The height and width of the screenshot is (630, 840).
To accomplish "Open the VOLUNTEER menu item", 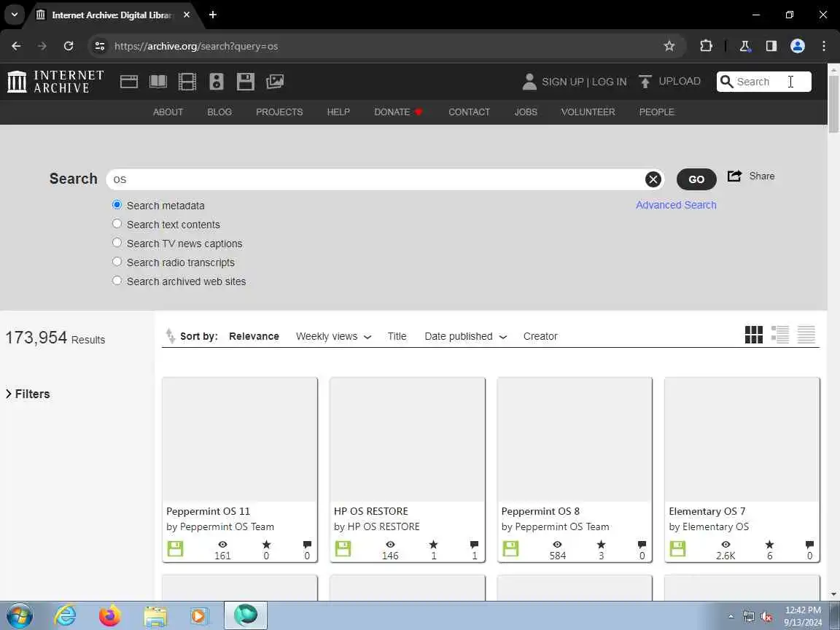I will [x=588, y=112].
